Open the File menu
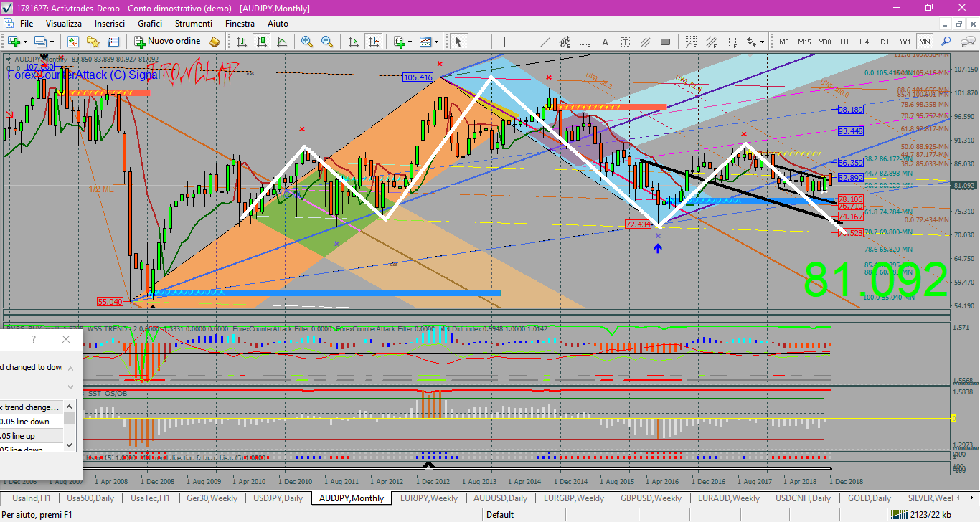 click(27, 24)
